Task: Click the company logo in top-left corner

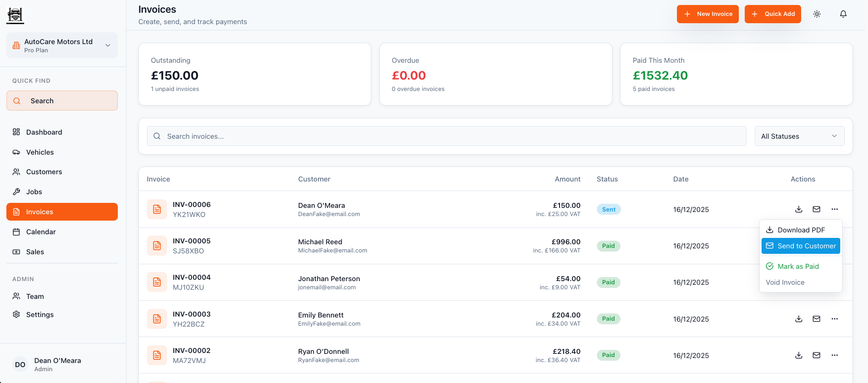Action: [15, 15]
